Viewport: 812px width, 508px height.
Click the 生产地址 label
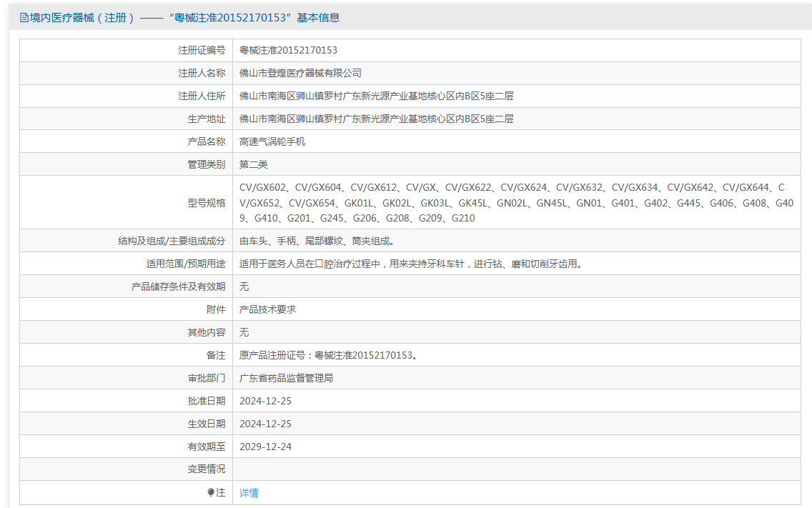(x=207, y=119)
